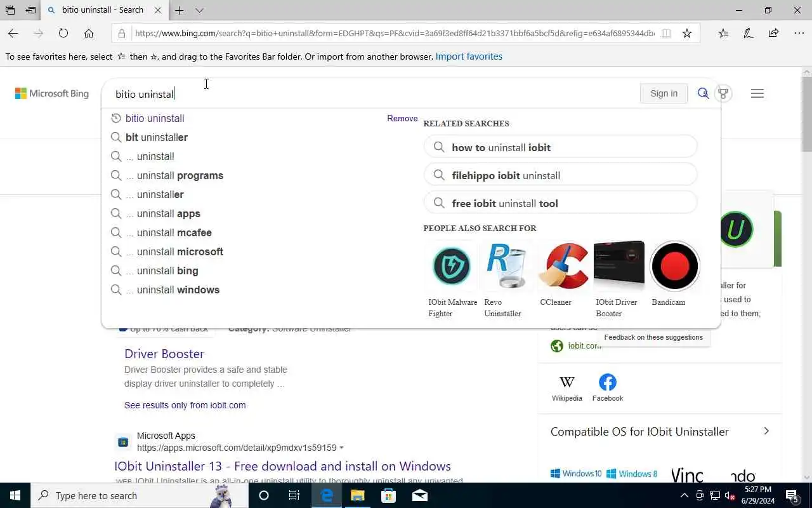
Task: Select the 'bitio uninstall' history suggestion
Action: (155, 118)
